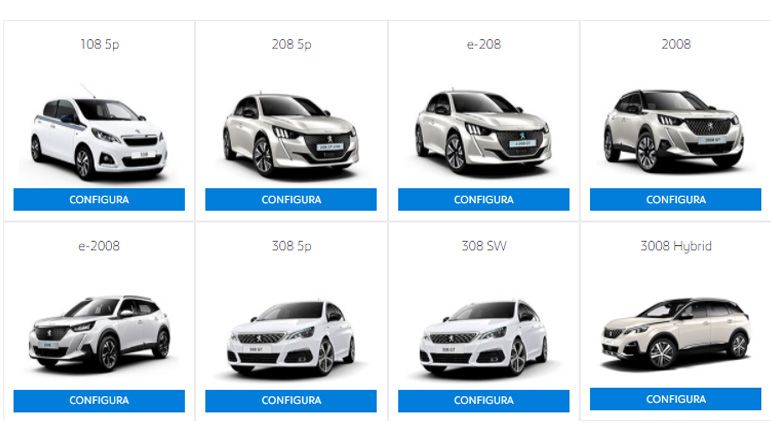Screen dimensions: 771x440
Task: Click the CONFIGURA button under 308 SW
Action: coord(484,401)
